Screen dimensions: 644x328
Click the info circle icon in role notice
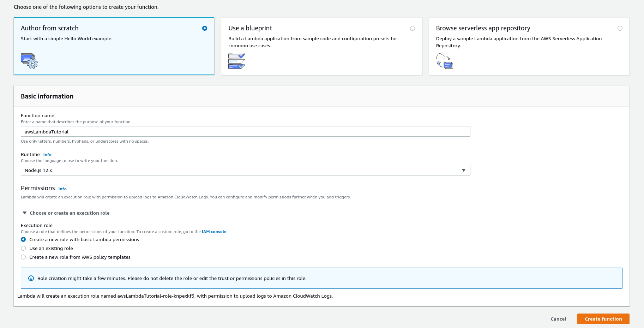pyautogui.click(x=31, y=278)
